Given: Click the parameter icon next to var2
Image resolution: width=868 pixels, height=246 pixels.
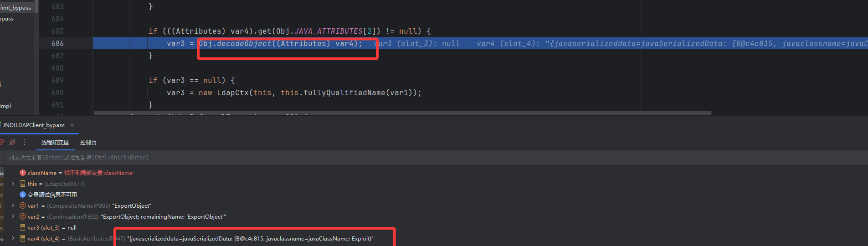Looking at the screenshot, I should [x=23, y=217].
